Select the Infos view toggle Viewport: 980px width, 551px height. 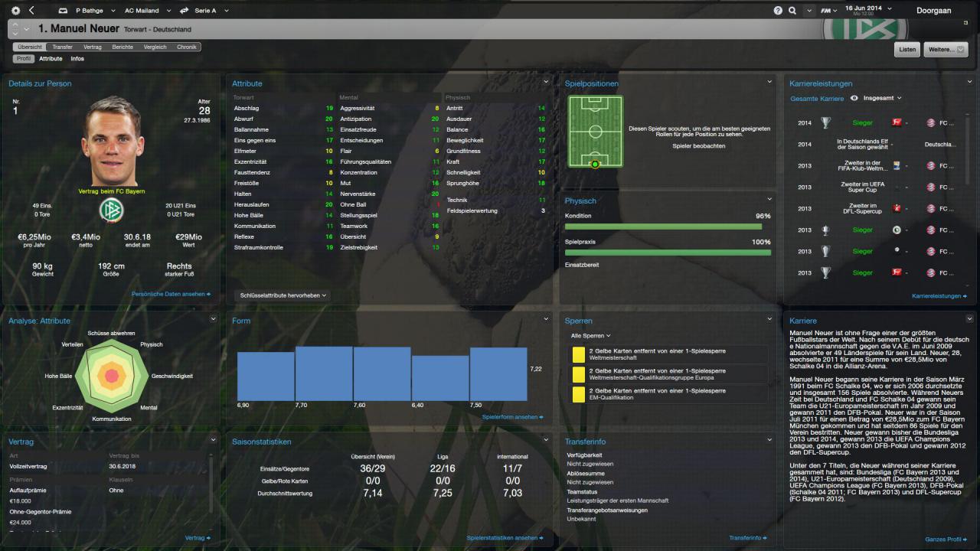(77, 58)
